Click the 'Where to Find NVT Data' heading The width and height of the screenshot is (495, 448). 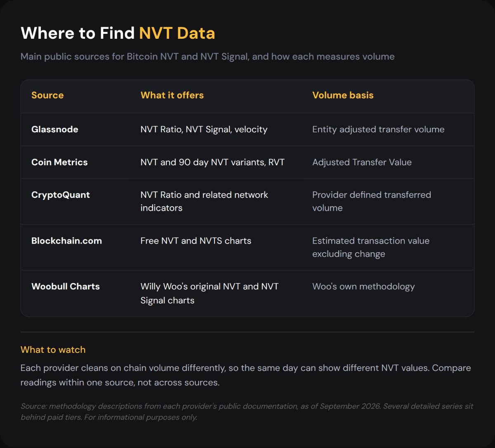coord(118,33)
